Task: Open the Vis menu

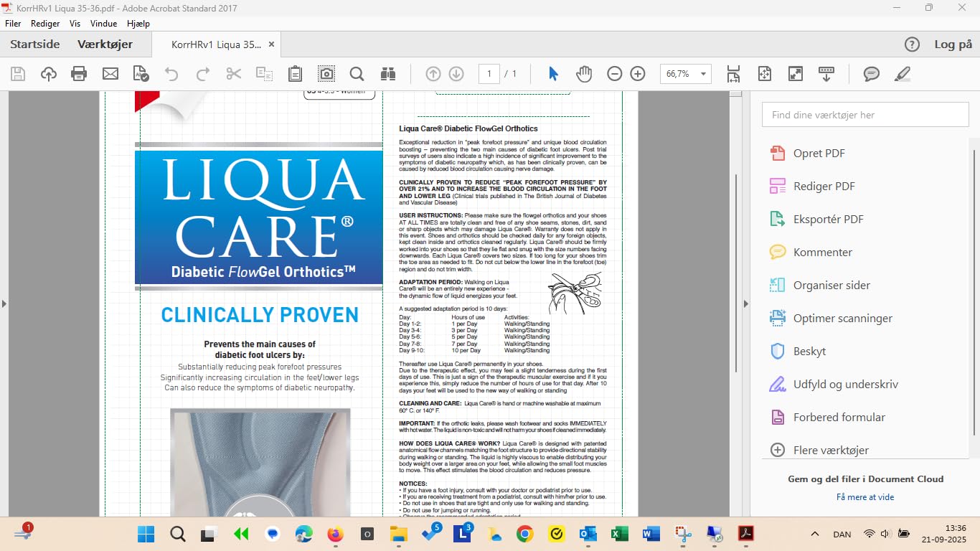Action: pyautogui.click(x=75, y=23)
